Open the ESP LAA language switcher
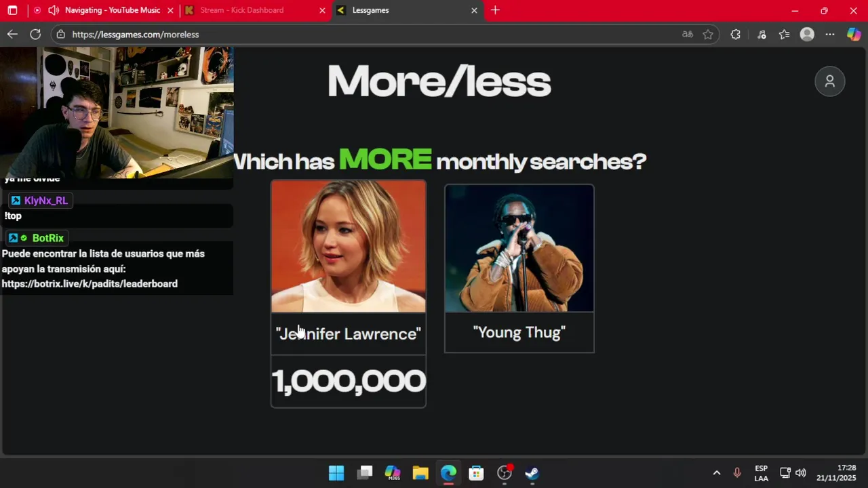868x488 pixels. pos(762,473)
